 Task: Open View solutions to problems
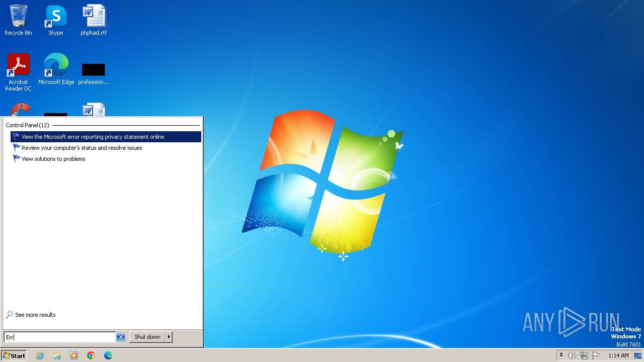(x=106, y=159)
